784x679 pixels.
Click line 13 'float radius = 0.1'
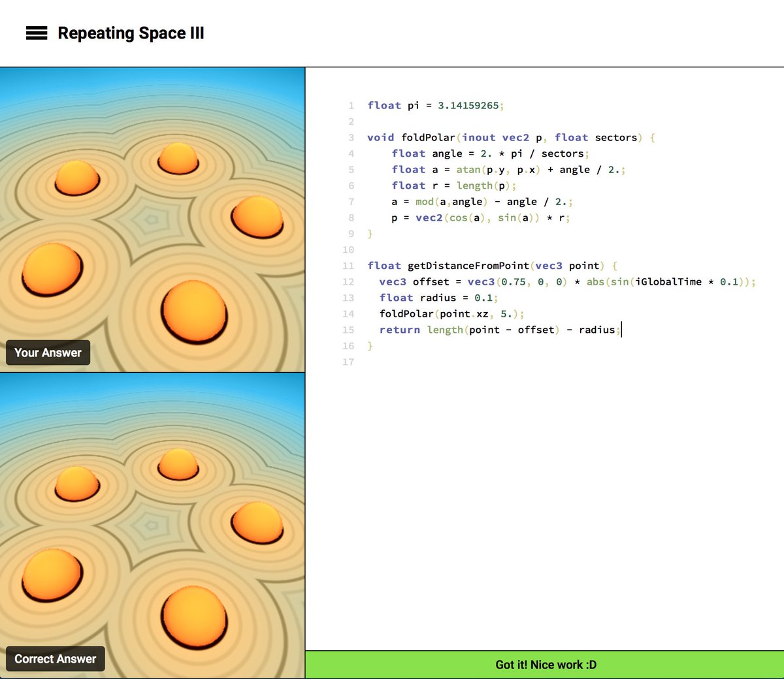[438, 298]
